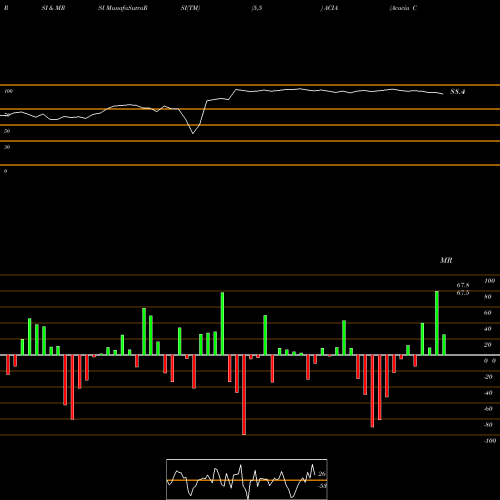Click the tallest green bar near 67.5
This screenshot has height=500, width=500.
(x=437, y=323)
